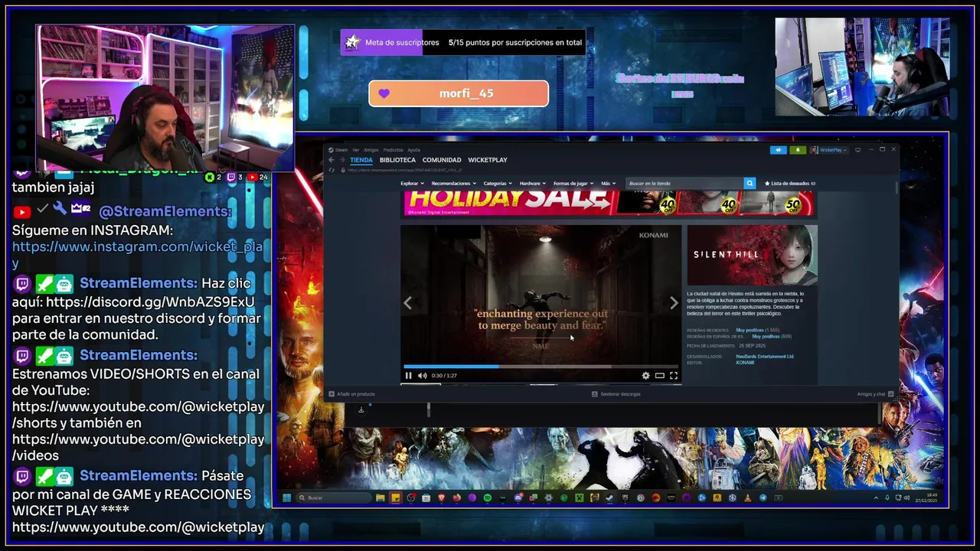Open Lista de deseos wishlist
The image size is (980, 551).
(790, 184)
